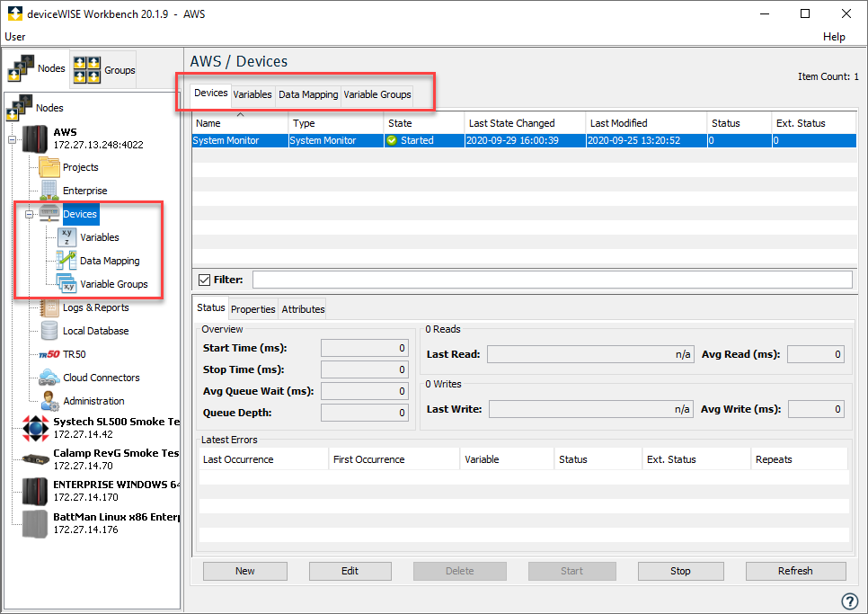Click the New button
The image size is (868, 614).
click(244, 571)
